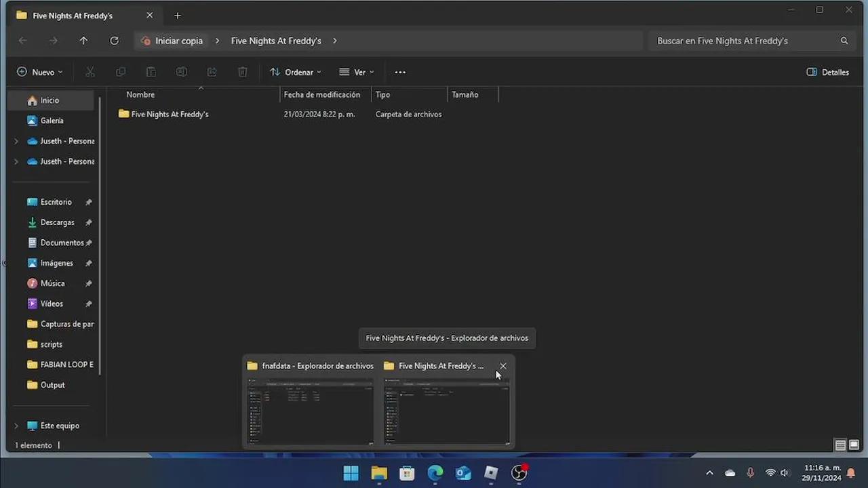Click the search magnifier icon
This screenshot has width=868, height=488.
point(844,41)
